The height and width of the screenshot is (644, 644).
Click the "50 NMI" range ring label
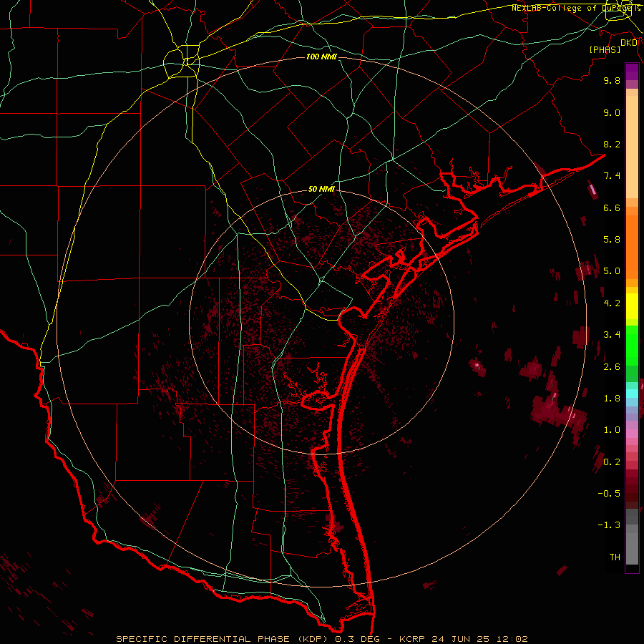click(321, 189)
